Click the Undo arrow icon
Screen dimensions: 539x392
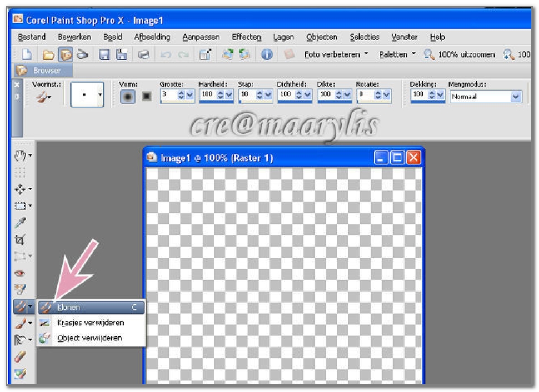(166, 54)
